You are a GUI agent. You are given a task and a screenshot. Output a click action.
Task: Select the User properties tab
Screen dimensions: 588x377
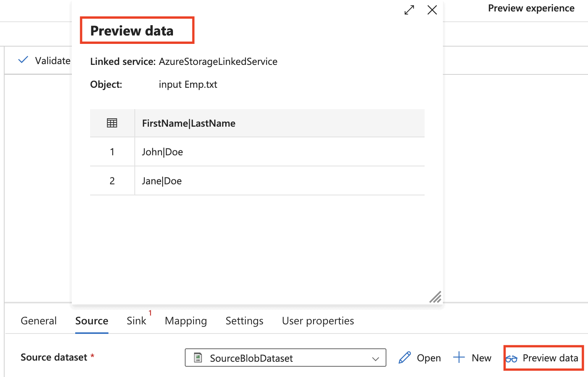[x=318, y=321]
